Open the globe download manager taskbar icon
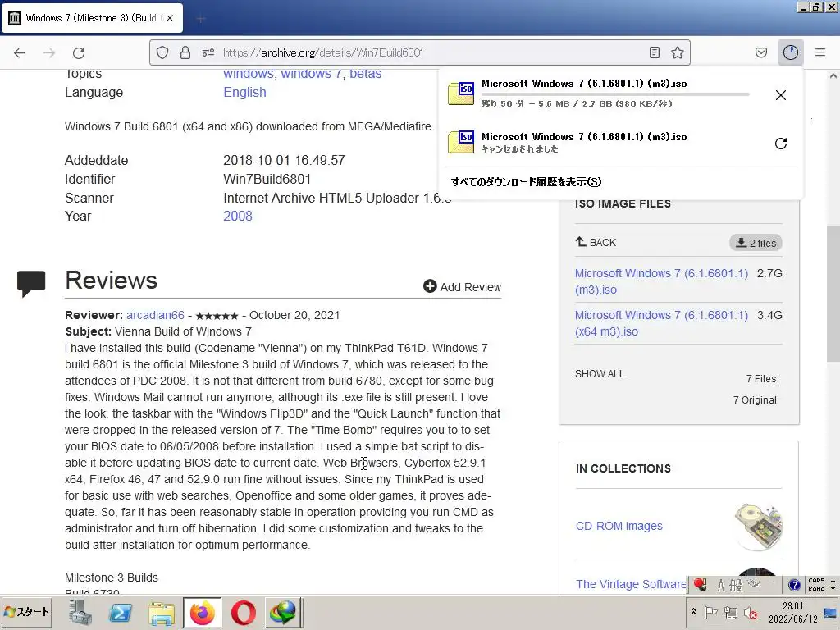Viewport: 840px width, 630px height. 283,612
